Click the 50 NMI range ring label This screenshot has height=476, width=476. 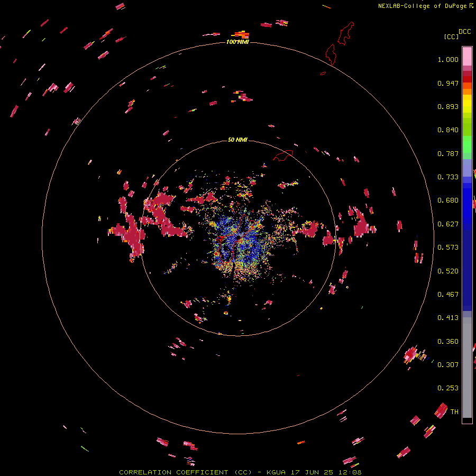237,140
